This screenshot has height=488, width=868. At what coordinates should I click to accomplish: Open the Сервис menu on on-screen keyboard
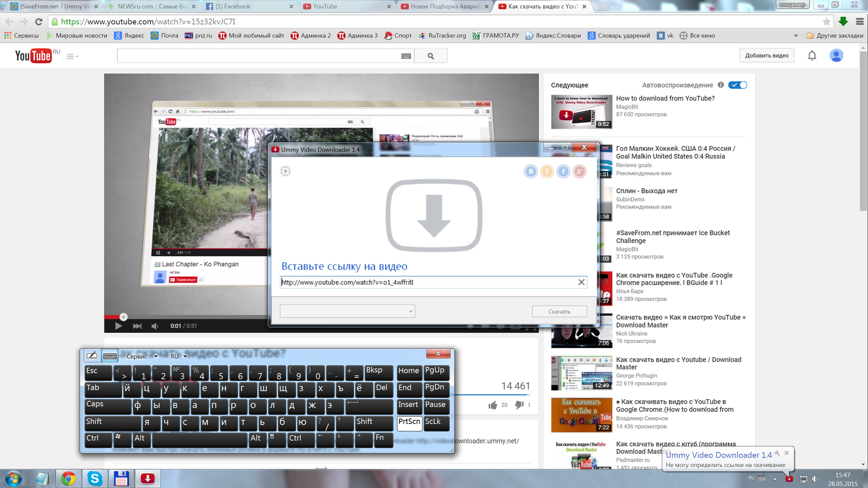point(142,356)
